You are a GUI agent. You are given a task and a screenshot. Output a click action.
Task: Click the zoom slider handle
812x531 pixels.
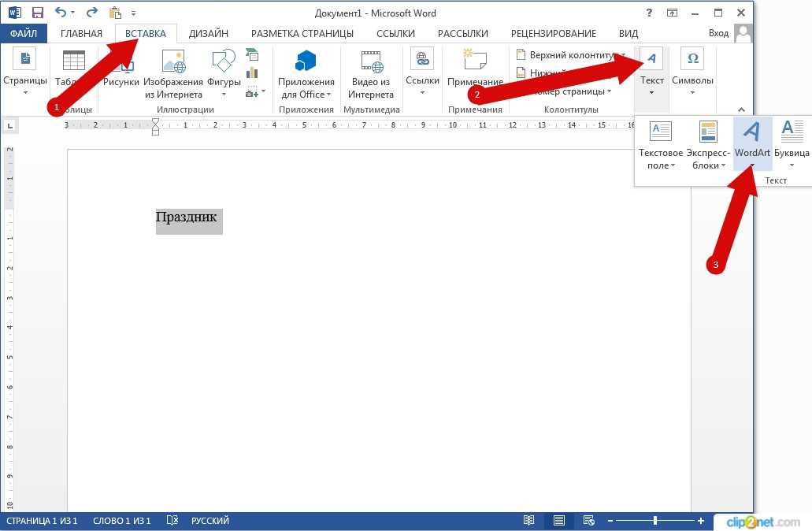coord(655,521)
